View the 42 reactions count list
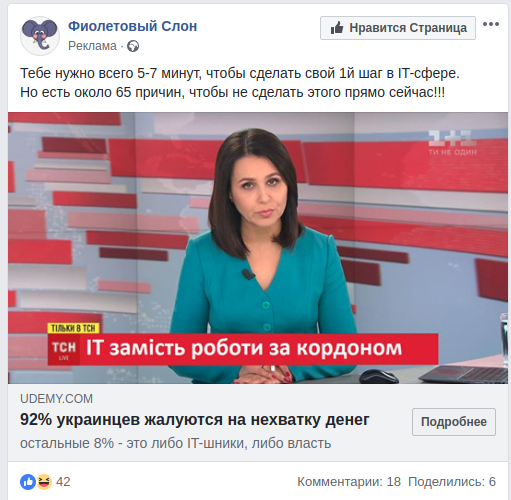 click(x=63, y=482)
